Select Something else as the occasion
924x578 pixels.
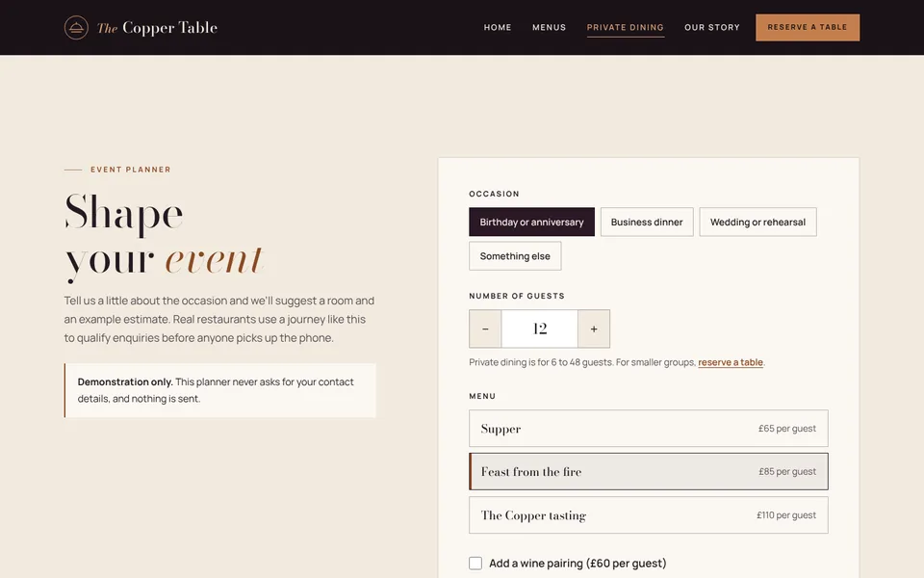point(515,256)
